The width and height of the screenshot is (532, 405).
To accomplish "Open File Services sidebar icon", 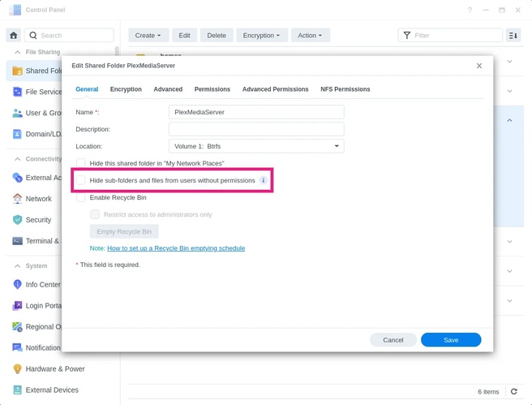I will 17,92.
